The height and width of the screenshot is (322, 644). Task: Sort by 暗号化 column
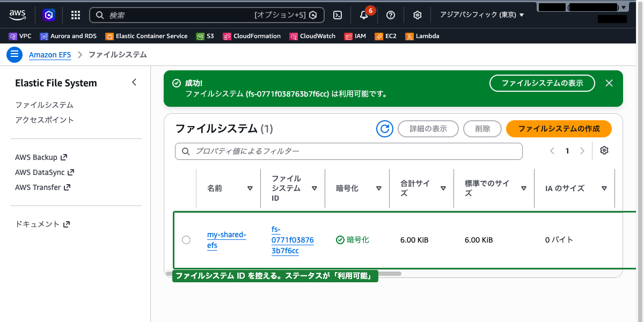(379, 188)
